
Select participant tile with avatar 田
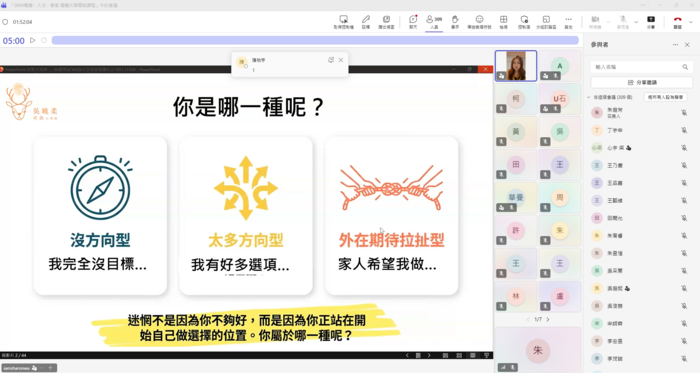click(x=516, y=165)
